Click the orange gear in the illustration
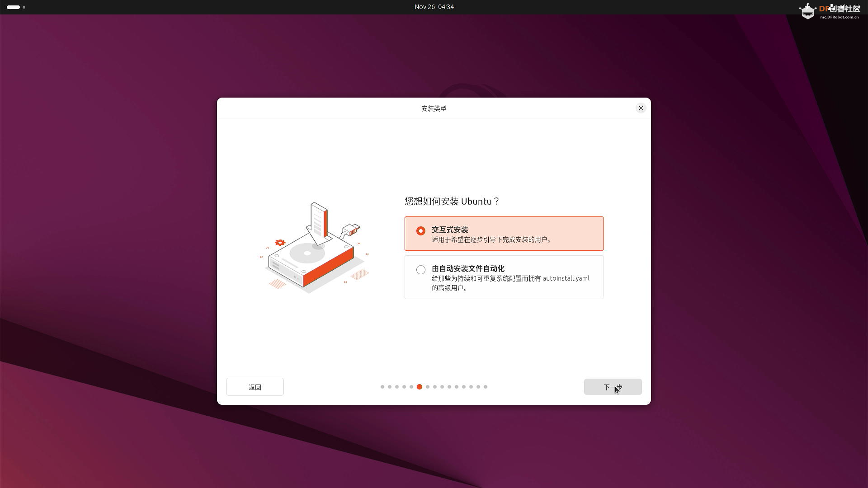868x488 pixels. [280, 243]
